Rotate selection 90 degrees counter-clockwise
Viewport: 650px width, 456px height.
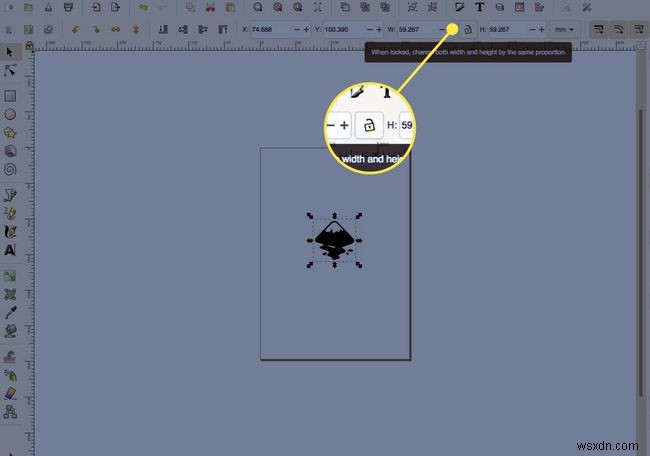click(x=75, y=29)
